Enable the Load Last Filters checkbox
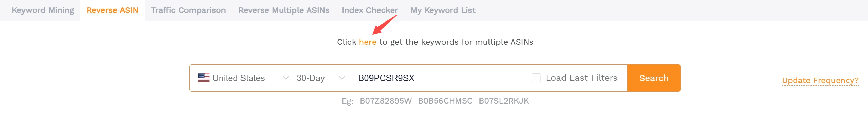Viewport: 868px width, 134px height. 536,78
